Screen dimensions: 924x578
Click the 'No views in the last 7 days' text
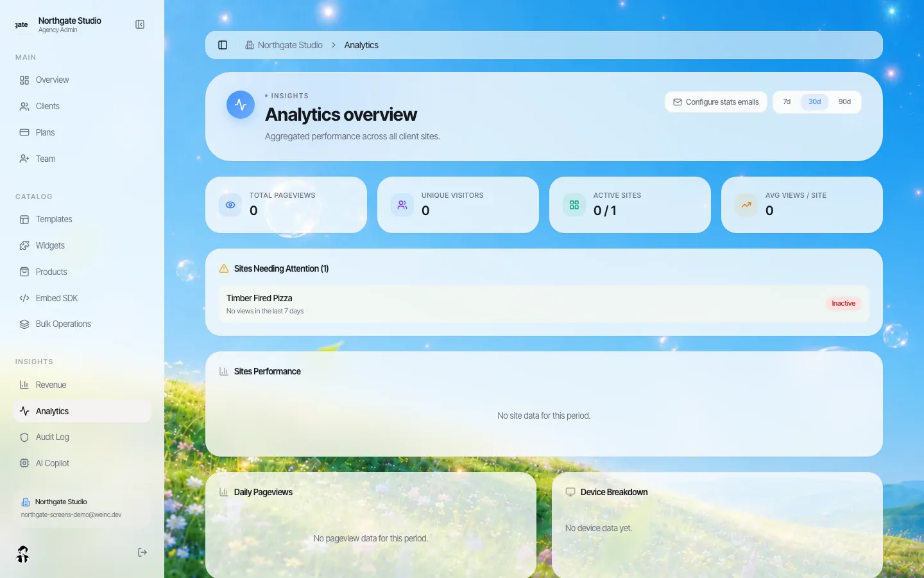click(x=265, y=311)
